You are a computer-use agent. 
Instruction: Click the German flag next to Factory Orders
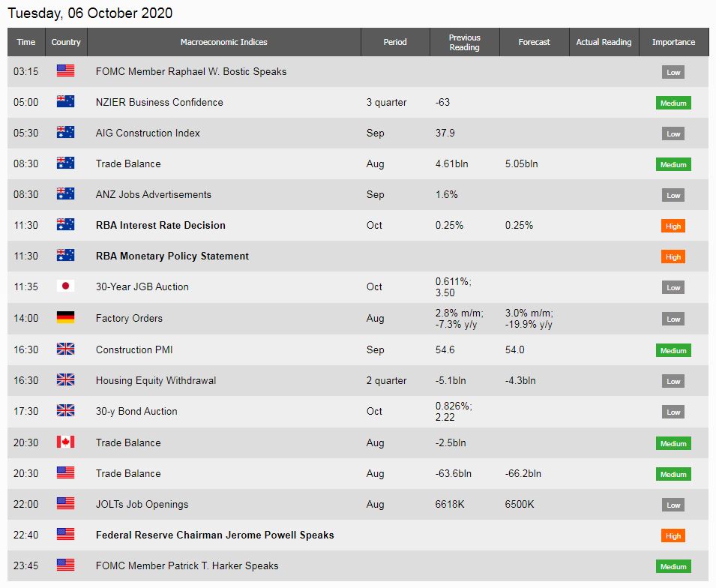click(65, 317)
